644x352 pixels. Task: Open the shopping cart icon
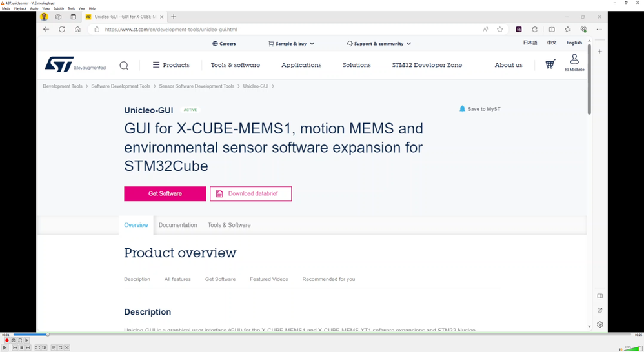(550, 64)
